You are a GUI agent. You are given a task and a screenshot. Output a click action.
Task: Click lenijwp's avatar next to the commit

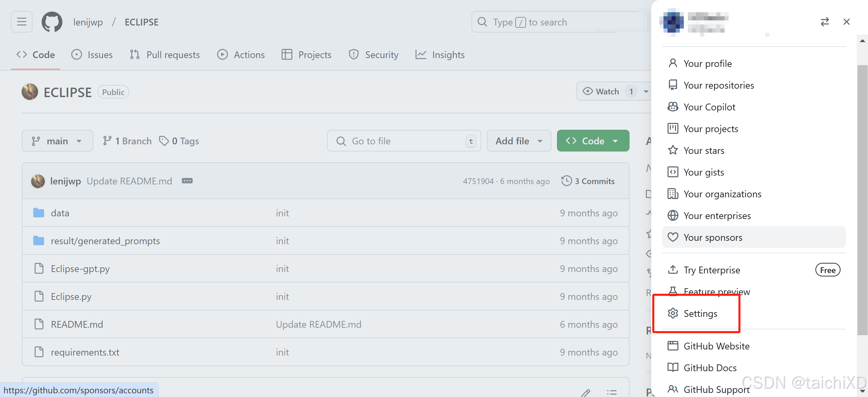click(38, 181)
